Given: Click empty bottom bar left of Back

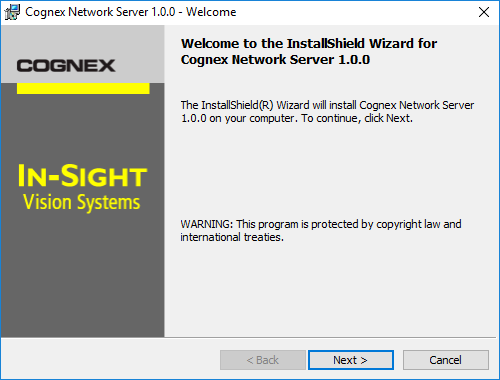Looking at the screenshot, I should [x=110, y=360].
